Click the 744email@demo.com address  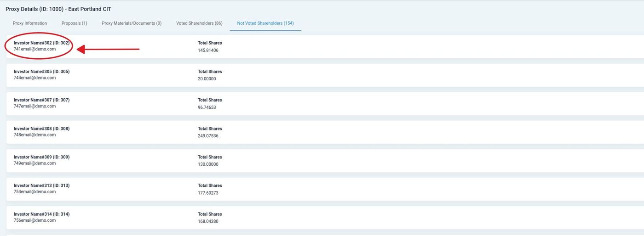34,78
